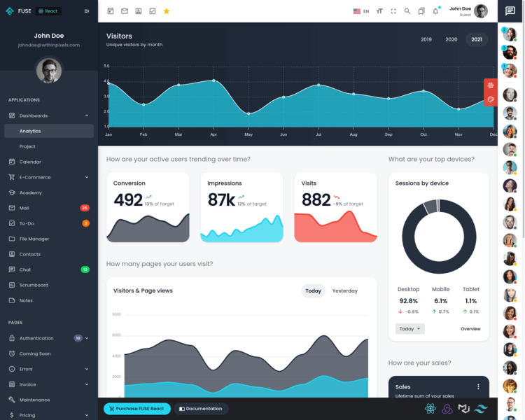
Task: Open Scrumboard in the sidebar
Action: (49, 285)
